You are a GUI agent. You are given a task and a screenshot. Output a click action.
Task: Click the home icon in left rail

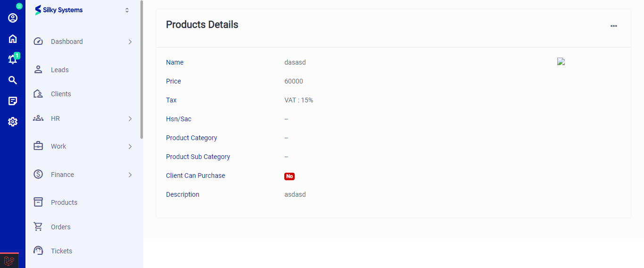13,39
